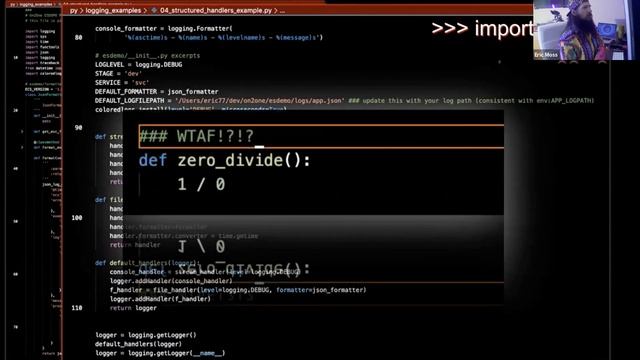Click line number 90 in gutter

78,128
